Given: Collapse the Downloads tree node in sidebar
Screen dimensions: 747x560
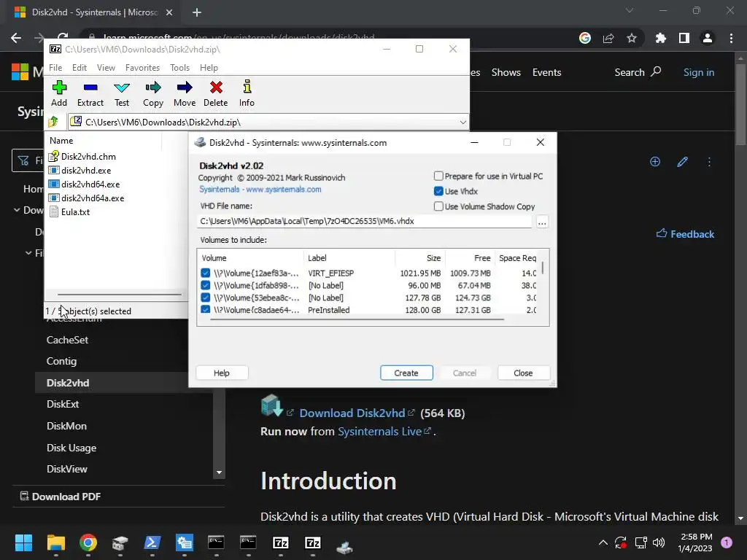Looking at the screenshot, I should (x=17, y=210).
